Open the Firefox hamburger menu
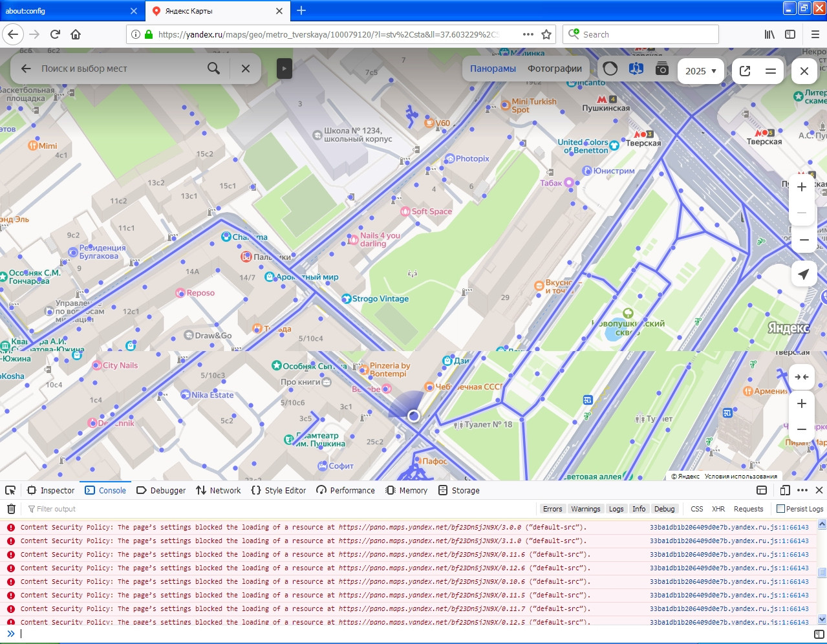The image size is (827, 644). [815, 34]
